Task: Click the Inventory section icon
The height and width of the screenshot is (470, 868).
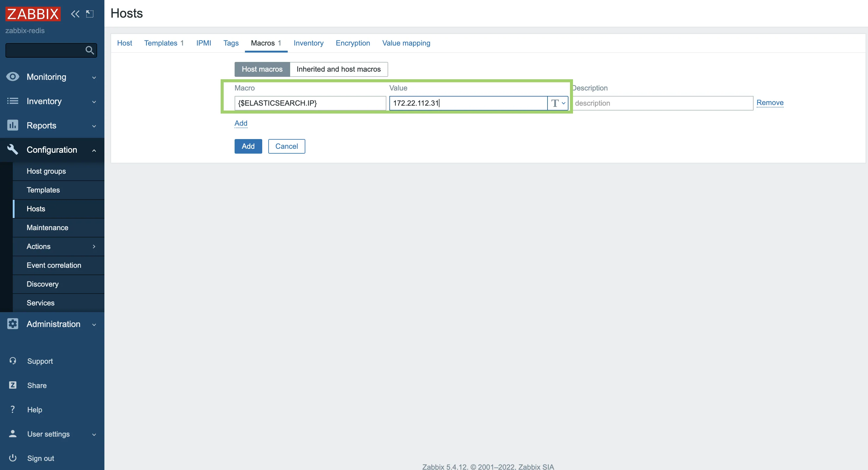Action: [12, 101]
